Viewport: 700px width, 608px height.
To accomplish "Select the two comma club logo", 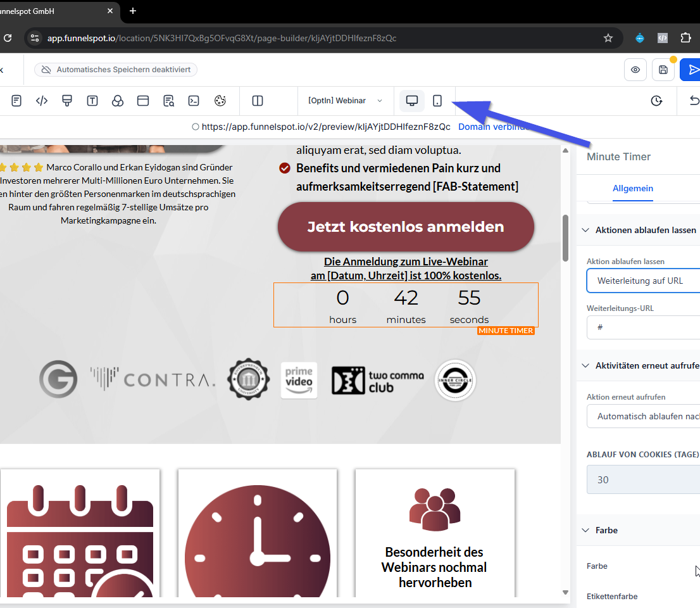I will 378,381.
